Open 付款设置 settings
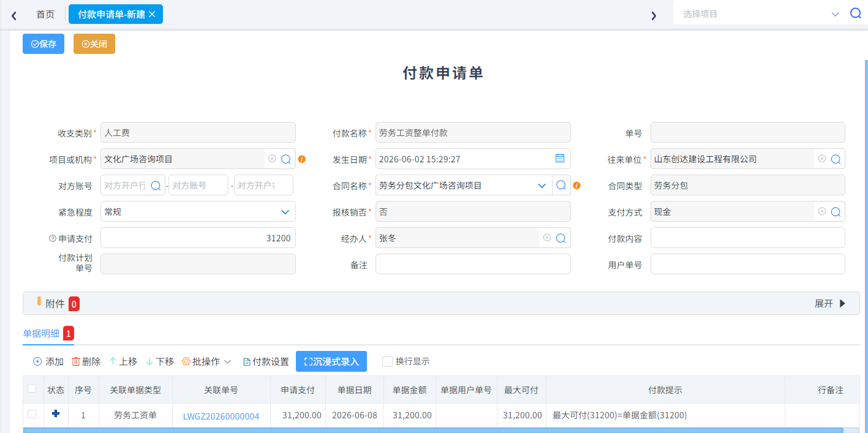 (266, 362)
